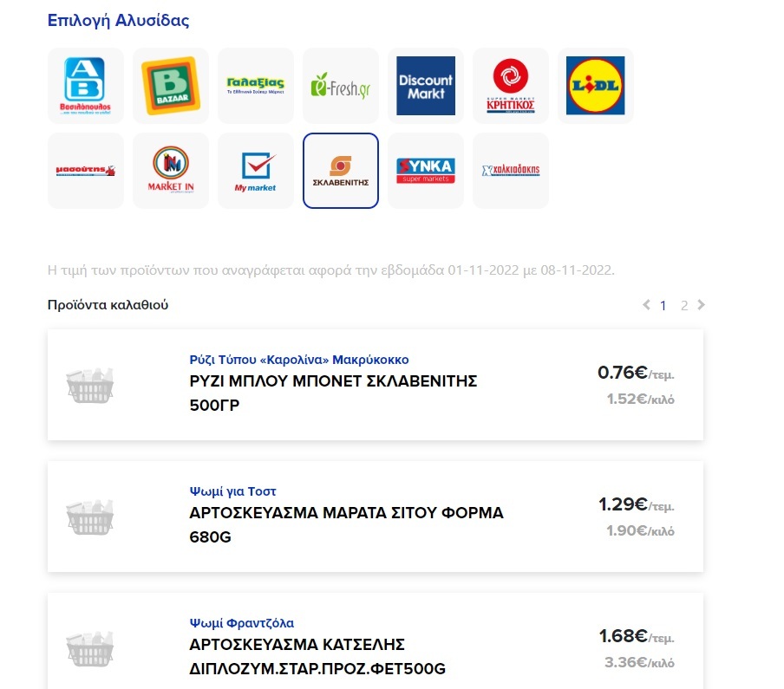
Task: Select the e-Fresh.gr logo
Action: (340, 84)
